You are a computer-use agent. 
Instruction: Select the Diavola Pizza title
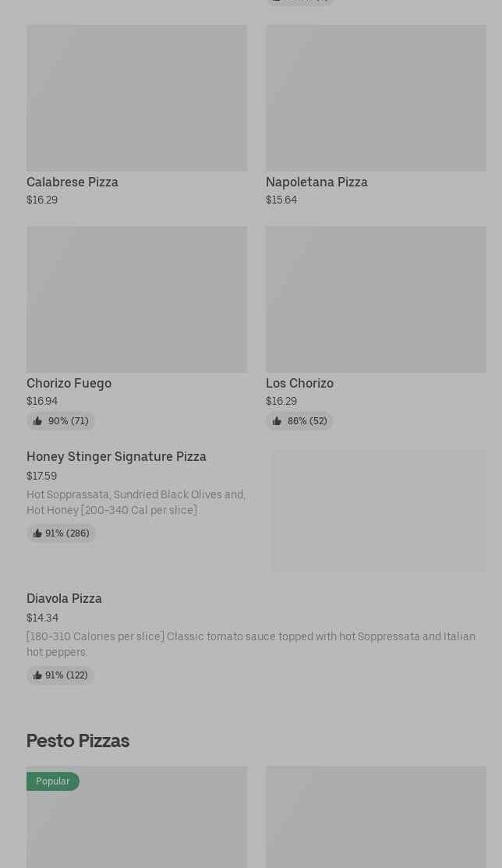click(64, 598)
